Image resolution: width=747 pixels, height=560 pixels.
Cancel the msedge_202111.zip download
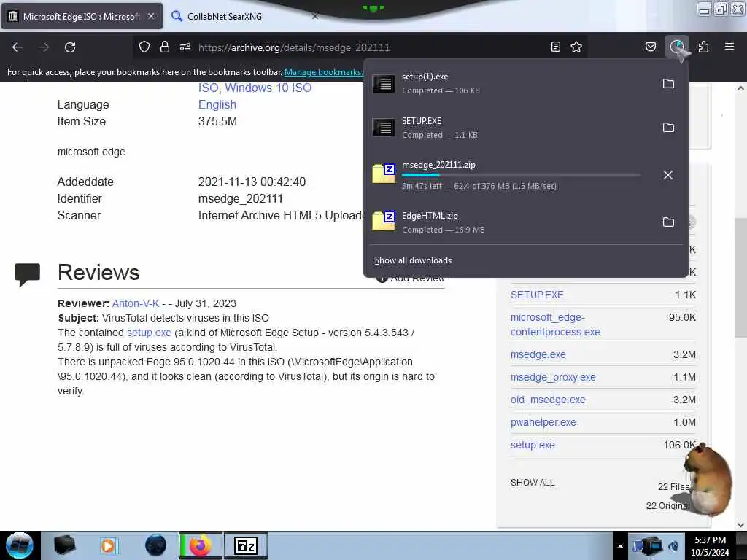point(668,175)
